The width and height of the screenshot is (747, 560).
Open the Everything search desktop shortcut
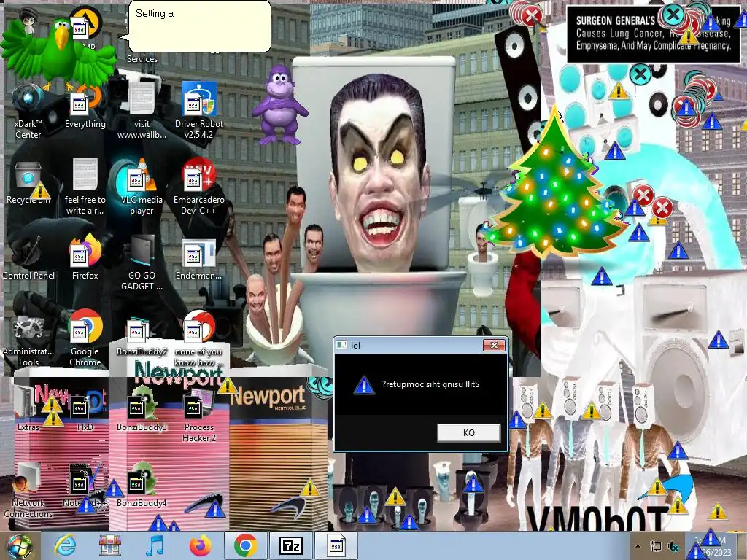coord(85,107)
